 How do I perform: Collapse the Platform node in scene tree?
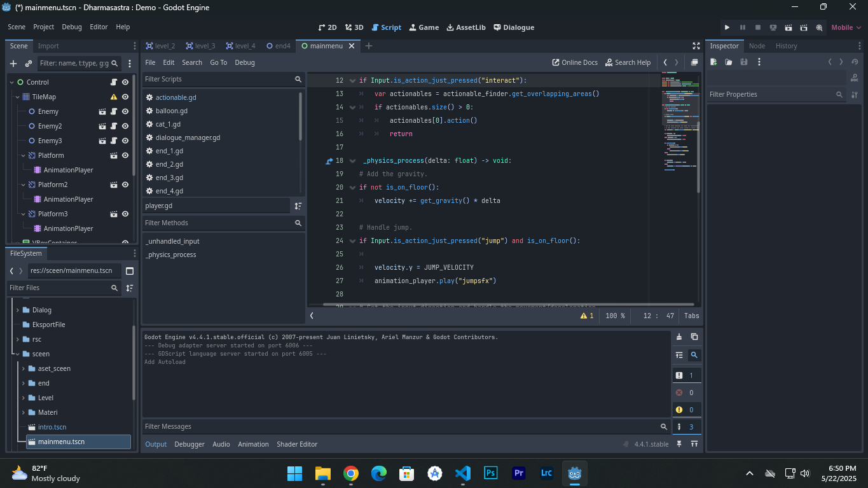point(23,155)
